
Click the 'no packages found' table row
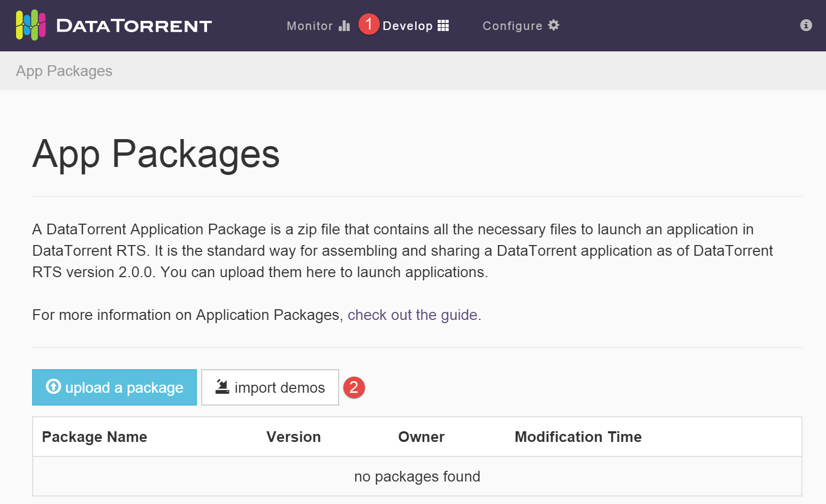tap(417, 477)
